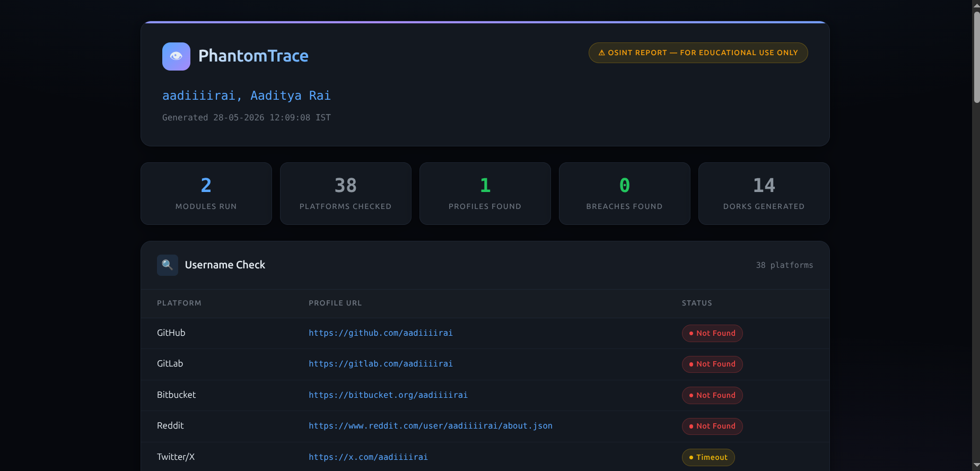Open the GitHub profile URL link
Viewport: 980px width, 471px height.
click(381, 333)
